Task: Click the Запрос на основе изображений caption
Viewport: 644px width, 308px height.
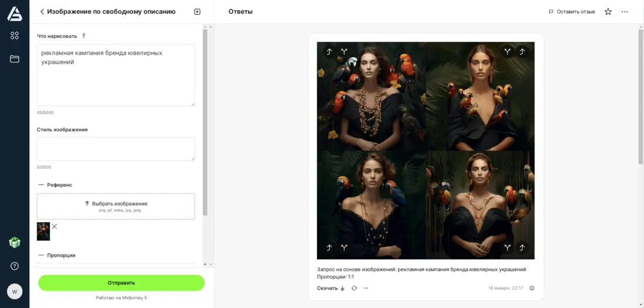Action: point(421,269)
